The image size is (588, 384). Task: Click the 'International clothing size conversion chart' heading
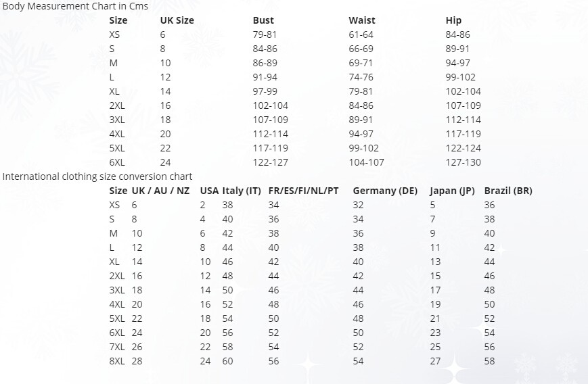pos(97,176)
